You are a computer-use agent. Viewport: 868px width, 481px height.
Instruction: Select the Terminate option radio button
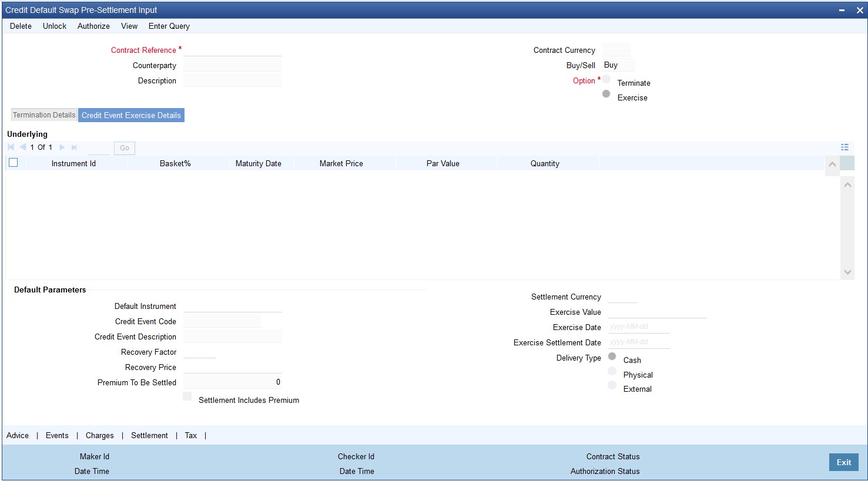pyautogui.click(x=606, y=79)
